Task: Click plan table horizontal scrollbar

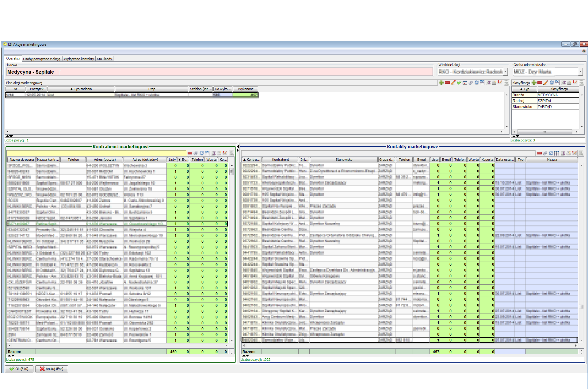Action: 254,132
